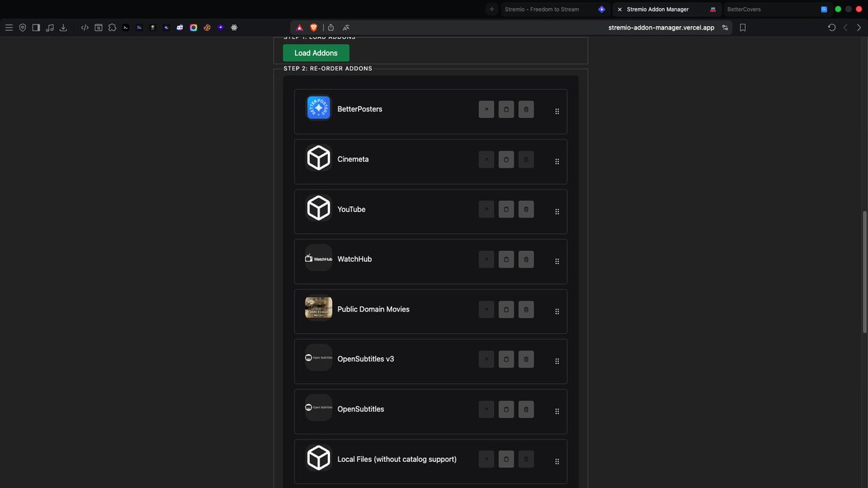The image size is (868, 488).
Task: Open developer tools code icon
Action: (85, 27)
